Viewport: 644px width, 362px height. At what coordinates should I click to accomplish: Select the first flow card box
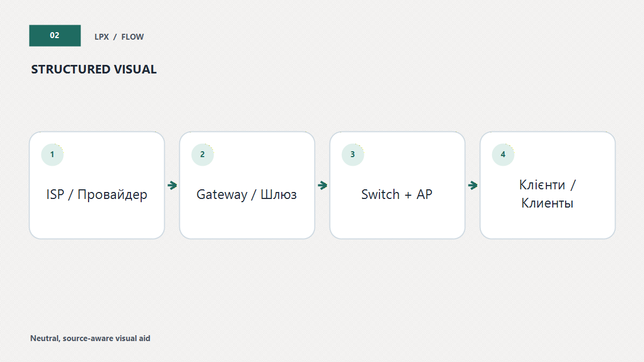point(97,185)
